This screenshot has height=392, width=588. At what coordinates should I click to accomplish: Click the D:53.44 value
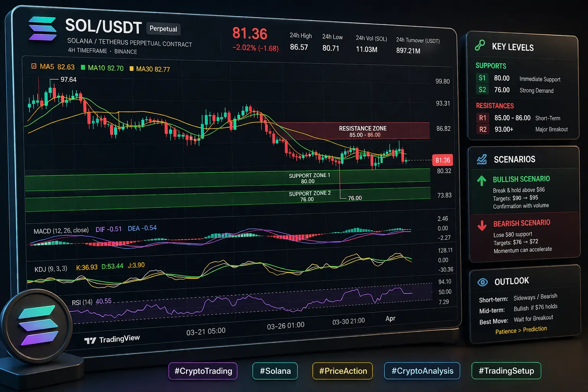(x=112, y=266)
